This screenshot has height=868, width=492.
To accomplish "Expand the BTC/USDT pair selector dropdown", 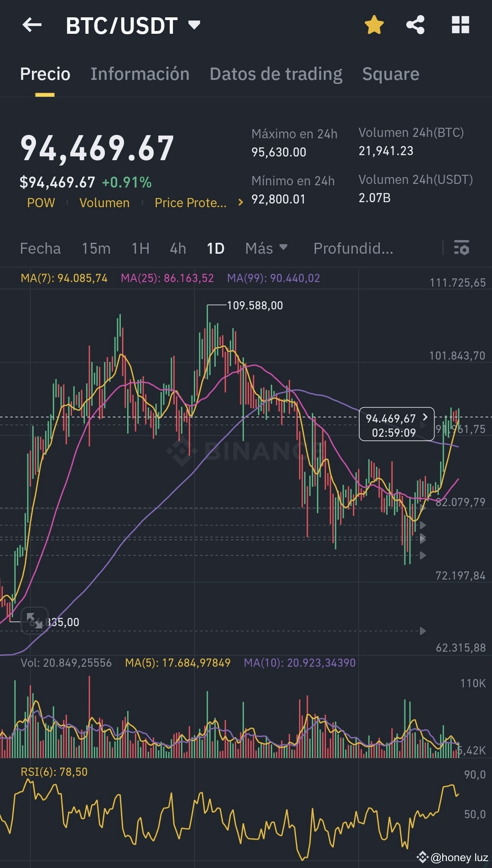I will pos(194,25).
